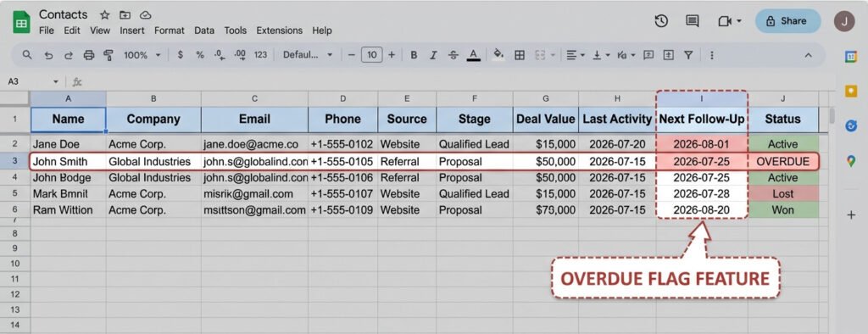This screenshot has height=334, width=868.
Task: Open Google Maps side panel
Action: click(851, 161)
